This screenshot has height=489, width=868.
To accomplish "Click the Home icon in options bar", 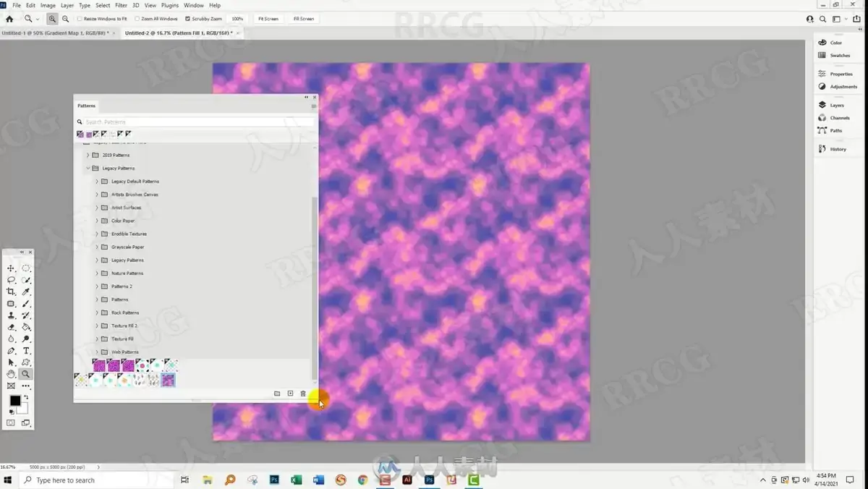I will click(9, 19).
